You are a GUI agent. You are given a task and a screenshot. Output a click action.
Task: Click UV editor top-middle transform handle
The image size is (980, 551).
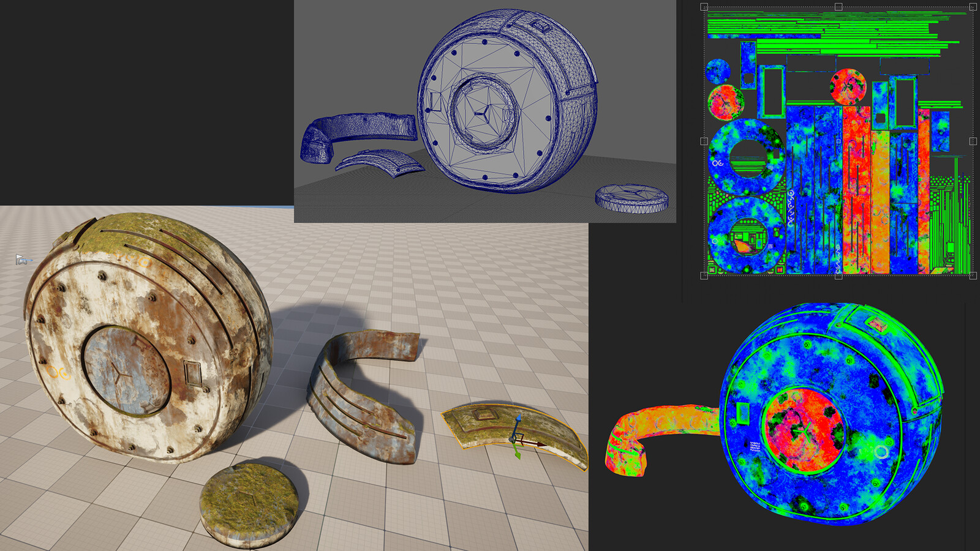(839, 7)
